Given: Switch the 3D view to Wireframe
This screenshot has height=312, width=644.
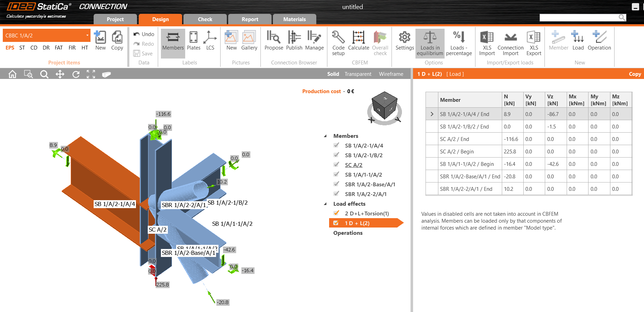Looking at the screenshot, I should 391,74.
